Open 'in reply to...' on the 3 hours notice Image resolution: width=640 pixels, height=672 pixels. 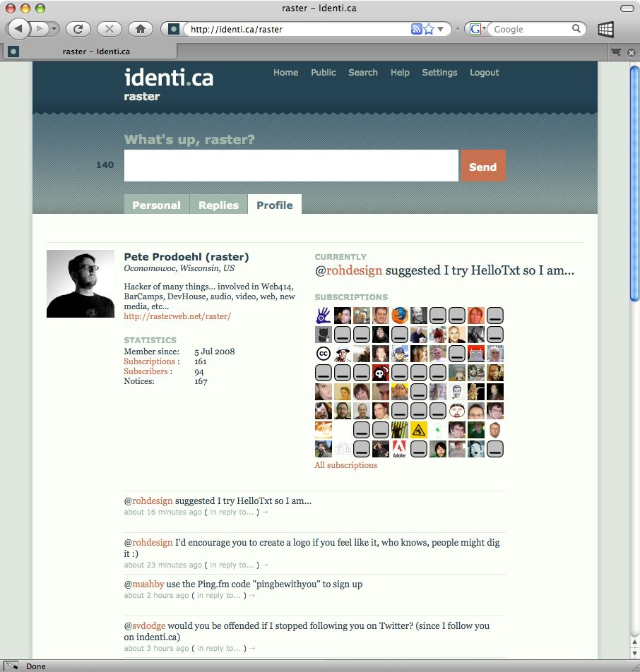coord(219,649)
